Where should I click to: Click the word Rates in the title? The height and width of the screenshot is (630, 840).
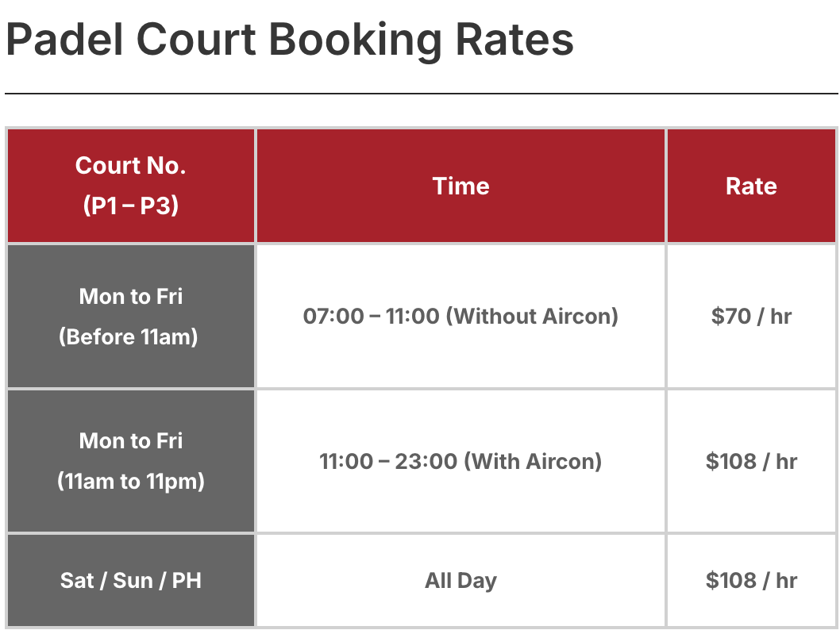coord(514,40)
